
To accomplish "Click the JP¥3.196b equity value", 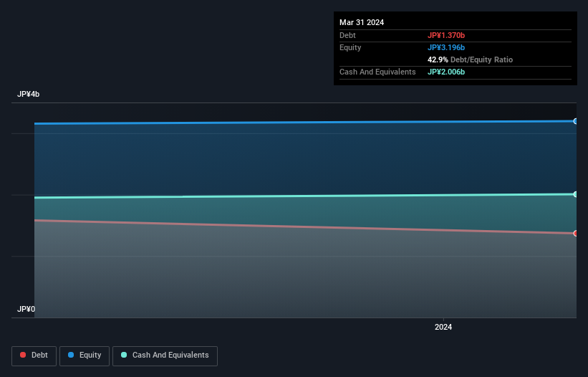I will 446,47.
